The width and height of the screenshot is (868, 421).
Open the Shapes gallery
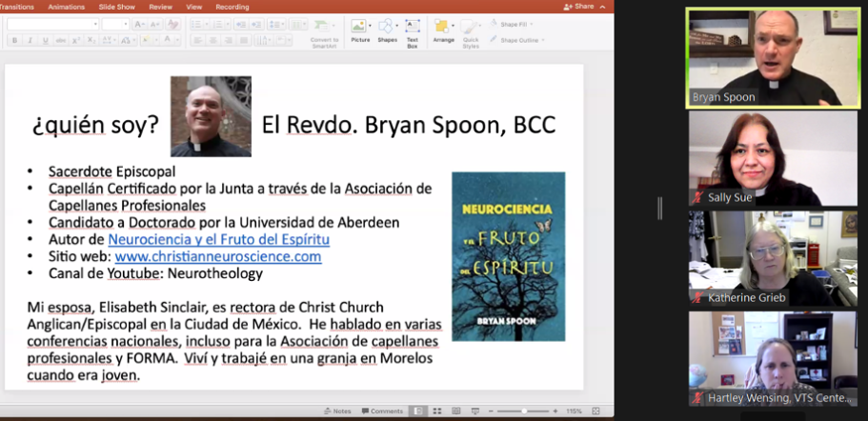tap(387, 30)
